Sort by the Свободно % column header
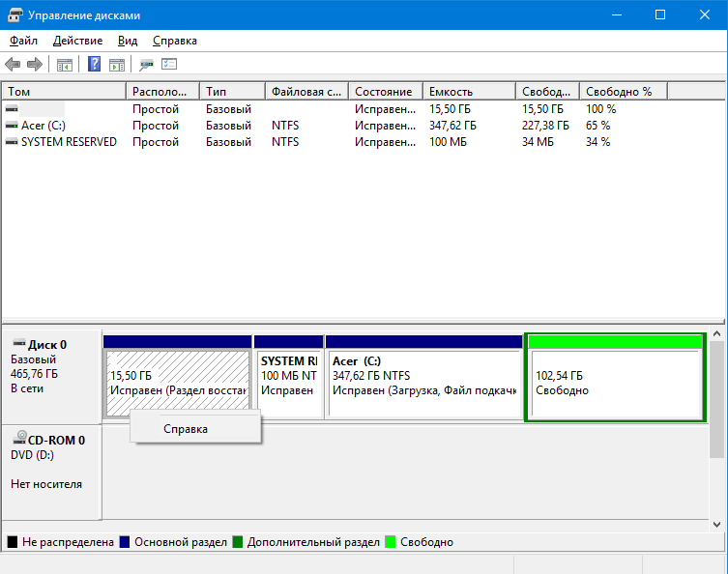Image resolution: width=728 pixels, height=574 pixels. [624, 92]
